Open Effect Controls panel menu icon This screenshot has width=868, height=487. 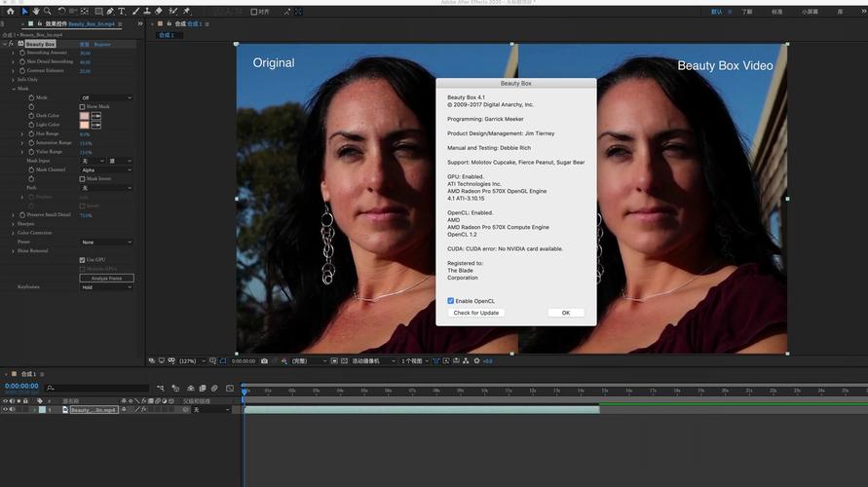120,24
